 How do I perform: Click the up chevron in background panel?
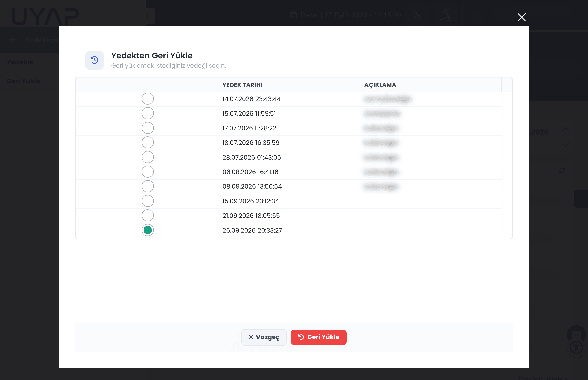point(565,129)
